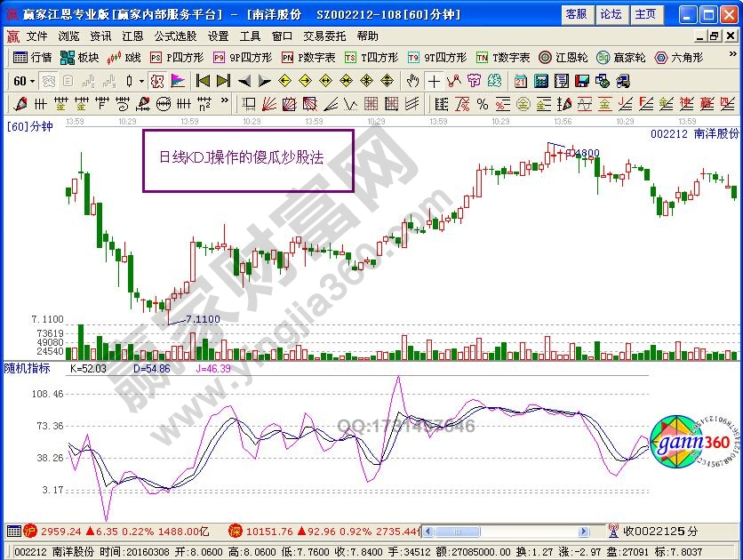
Task: Click the red floppy disk save icon
Action: pyautogui.click(x=582, y=81)
